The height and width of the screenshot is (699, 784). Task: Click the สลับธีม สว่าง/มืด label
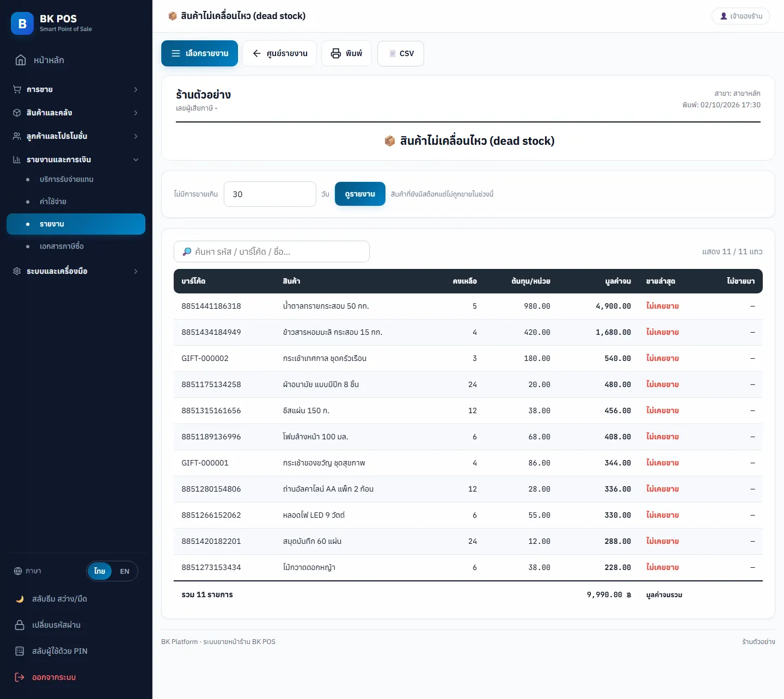(x=59, y=599)
